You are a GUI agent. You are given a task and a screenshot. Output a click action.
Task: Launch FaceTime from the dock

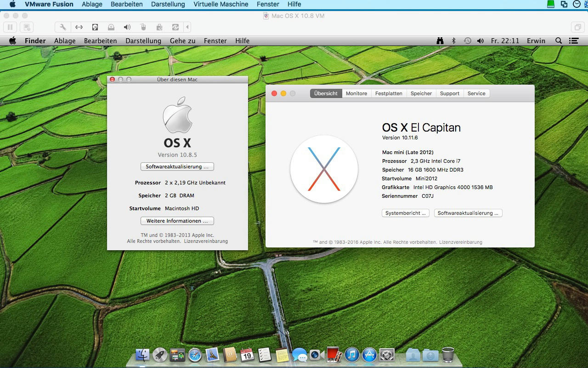tap(317, 355)
